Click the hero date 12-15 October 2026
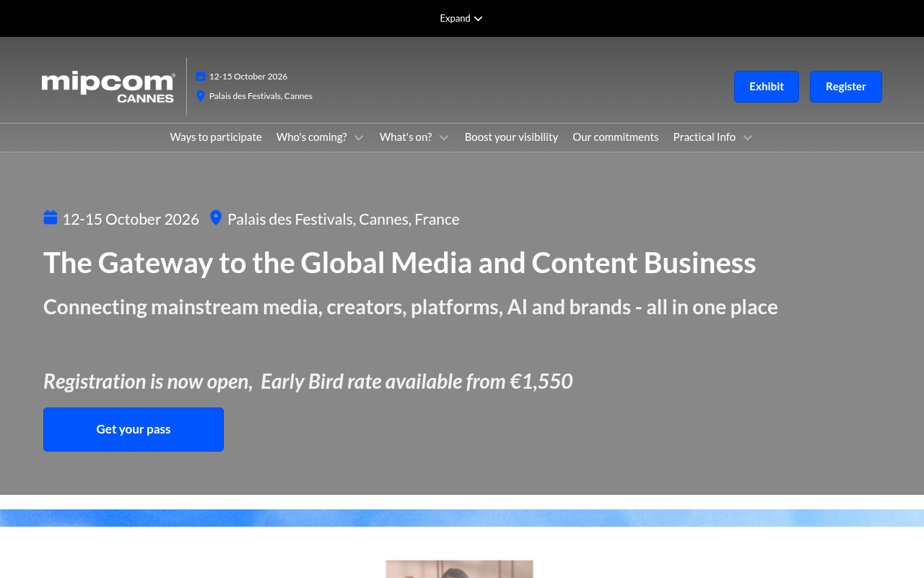Screen dimensions: 924x578 pyautogui.click(x=131, y=219)
